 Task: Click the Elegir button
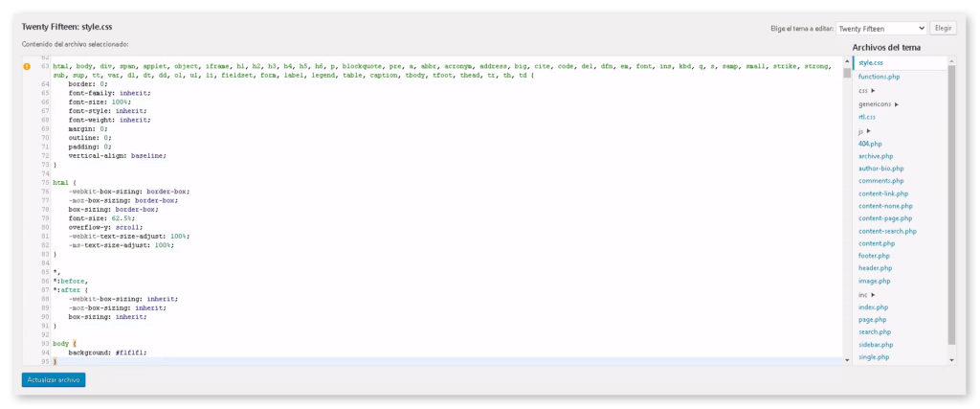click(943, 29)
